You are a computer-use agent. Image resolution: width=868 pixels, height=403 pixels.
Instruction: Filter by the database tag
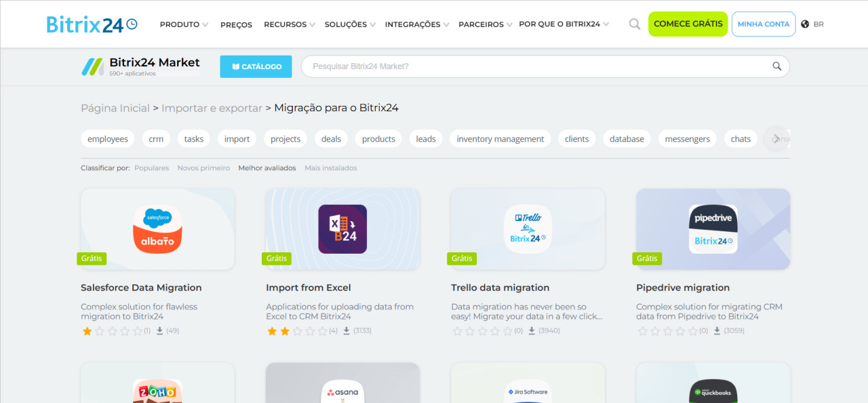[627, 139]
